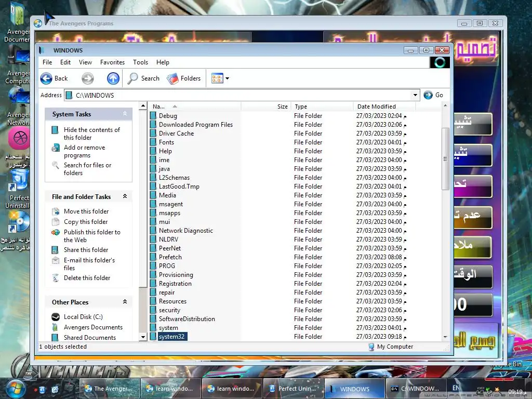Viewport: 532px width, 399px height.
Task: Collapse the File and Folder Tasks panel
Action: 125,196
